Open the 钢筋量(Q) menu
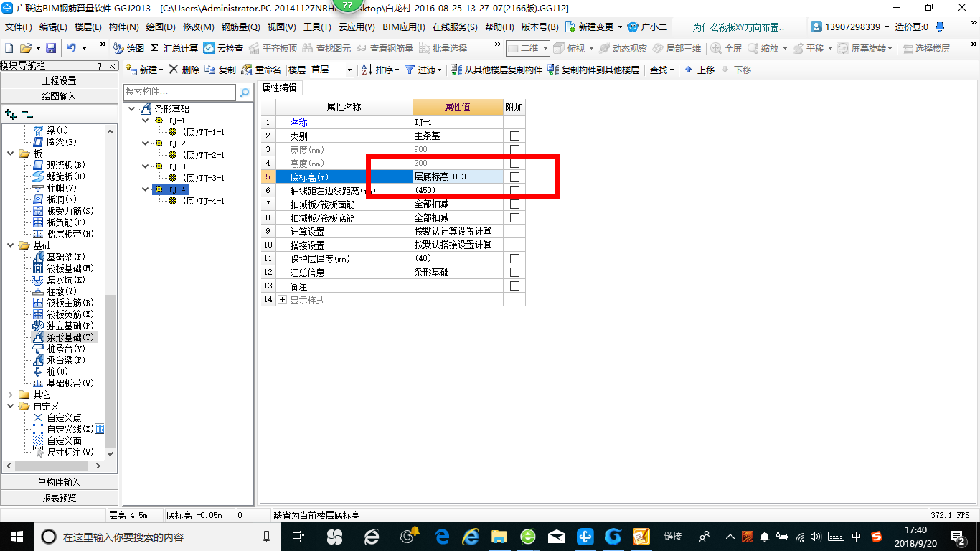Viewport: 980px width, 551px height. 241,27
